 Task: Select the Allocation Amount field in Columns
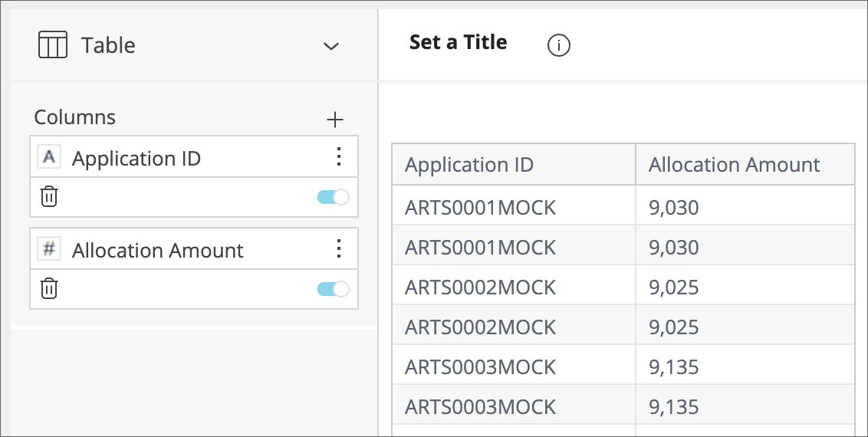[157, 251]
